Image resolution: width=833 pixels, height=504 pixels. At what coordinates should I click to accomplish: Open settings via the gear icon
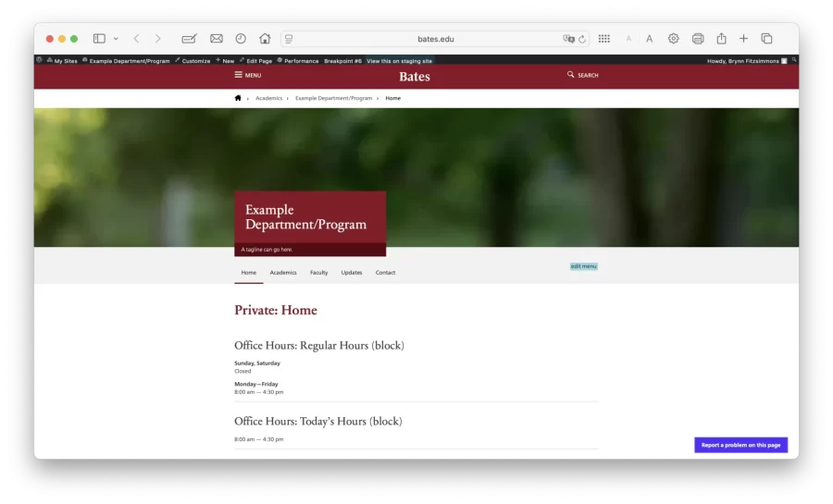[x=674, y=39]
